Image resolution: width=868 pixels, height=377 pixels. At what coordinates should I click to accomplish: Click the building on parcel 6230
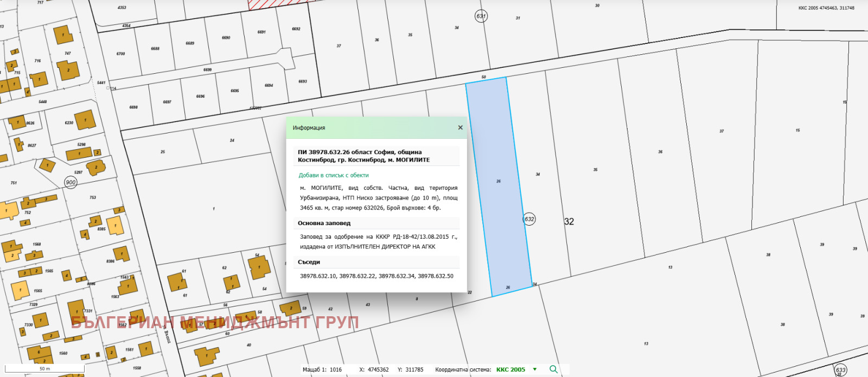click(x=85, y=120)
